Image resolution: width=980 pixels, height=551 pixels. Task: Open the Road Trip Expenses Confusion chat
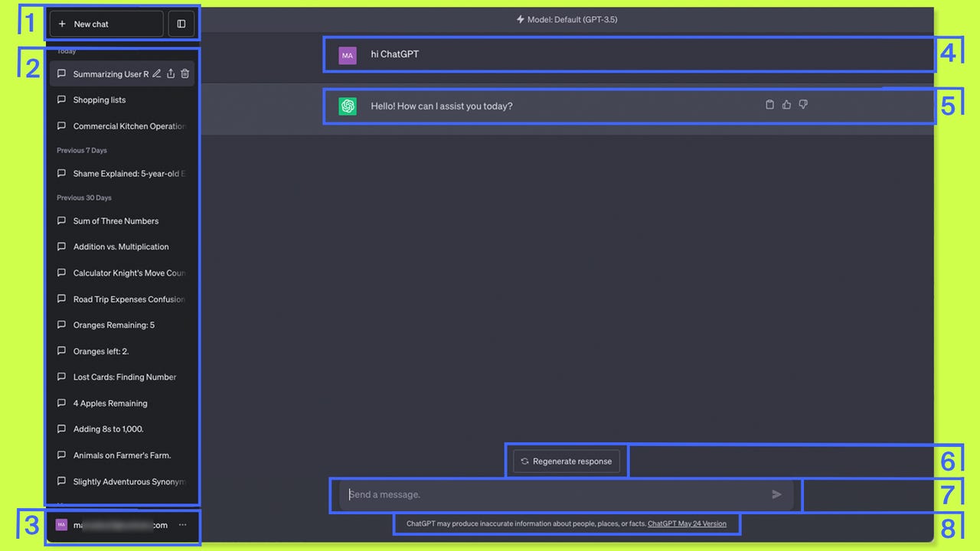[x=122, y=299]
